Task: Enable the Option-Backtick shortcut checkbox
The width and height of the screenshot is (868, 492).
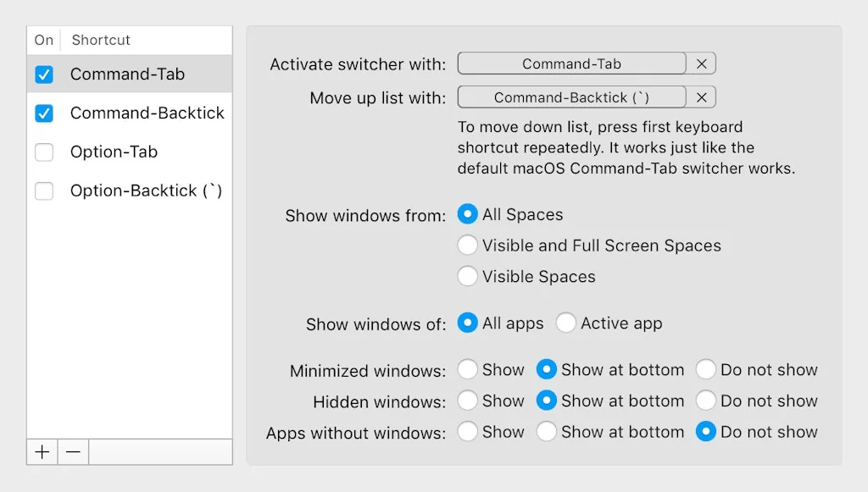Action: [44, 191]
